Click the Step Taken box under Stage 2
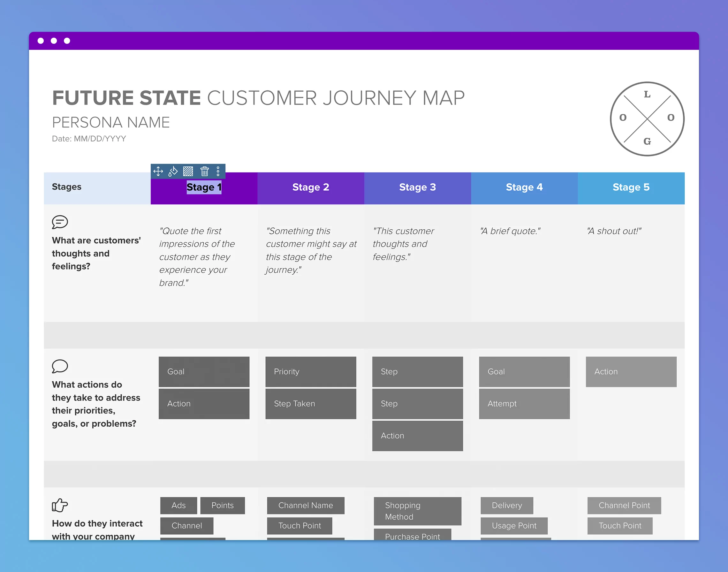 click(310, 404)
